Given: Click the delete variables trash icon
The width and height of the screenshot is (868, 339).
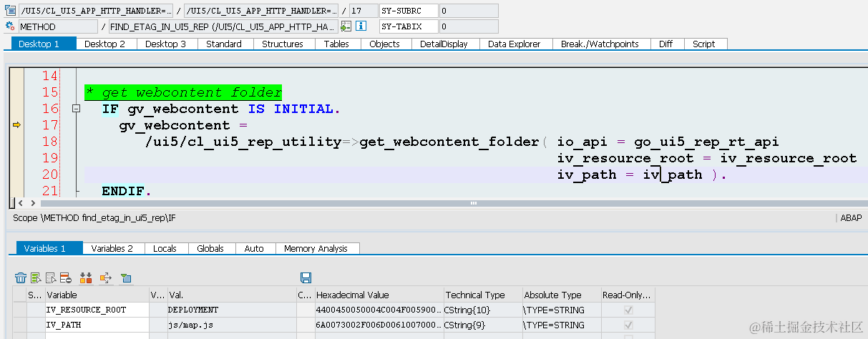Looking at the screenshot, I should (x=21, y=277).
